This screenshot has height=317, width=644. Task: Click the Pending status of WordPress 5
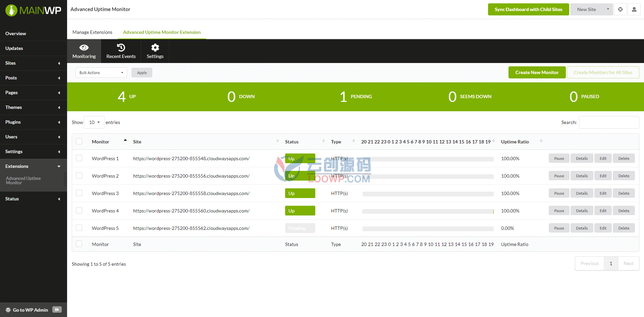(300, 228)
